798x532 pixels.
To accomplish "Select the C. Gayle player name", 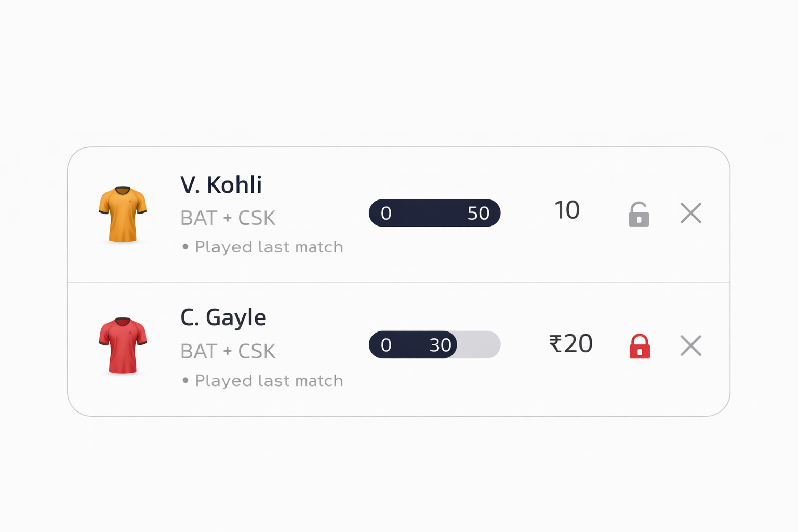I will (223, 317).
